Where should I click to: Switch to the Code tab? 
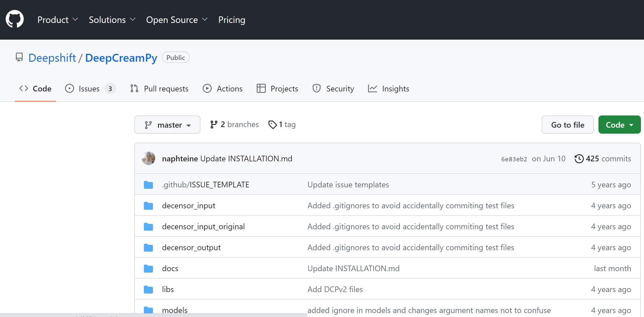pos(35,89)
